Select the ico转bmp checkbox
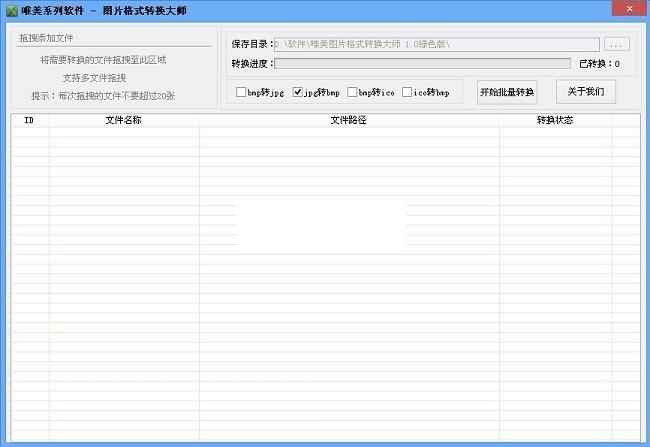 click(x=407, y=92)
